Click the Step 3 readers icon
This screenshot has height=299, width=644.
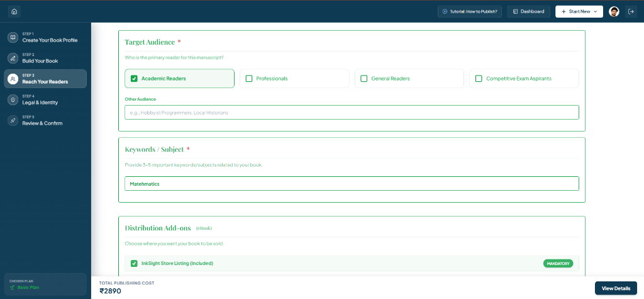13,79
